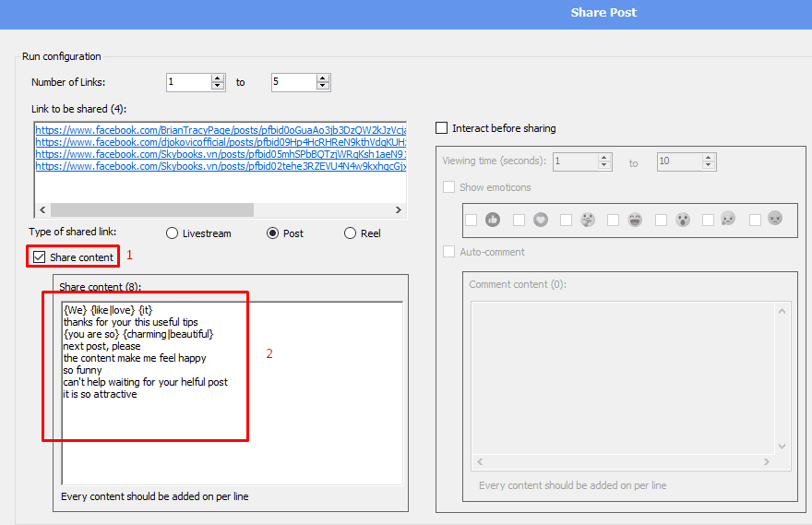Decrease the minimum viewing time
812x525 pixels.
click(604, 166)
